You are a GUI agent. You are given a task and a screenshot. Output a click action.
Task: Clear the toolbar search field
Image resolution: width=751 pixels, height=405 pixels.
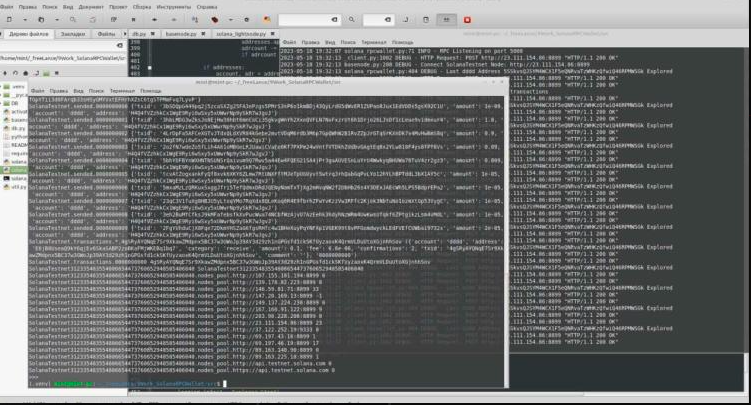tap(335, 20)
